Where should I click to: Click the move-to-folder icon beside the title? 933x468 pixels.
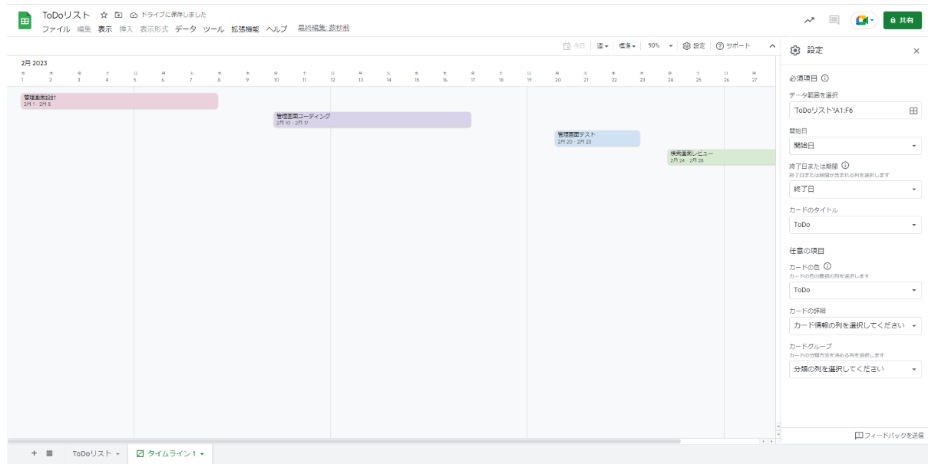[118, 16]
